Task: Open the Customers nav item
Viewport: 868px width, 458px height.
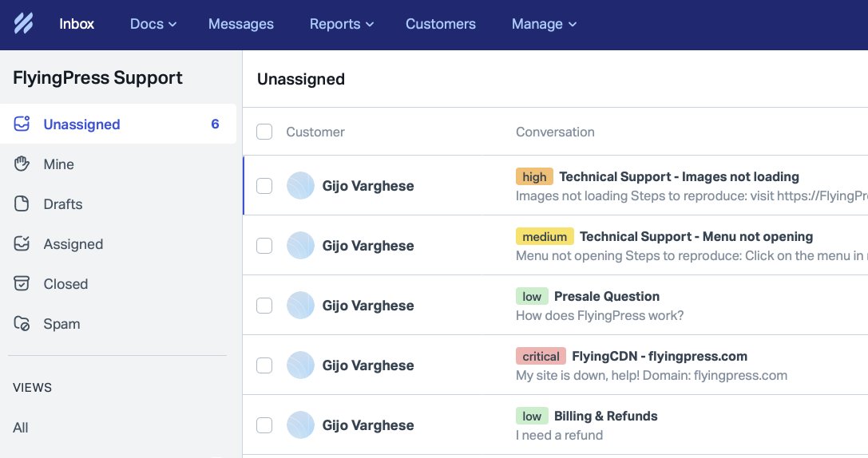Action: coord(441,24)
